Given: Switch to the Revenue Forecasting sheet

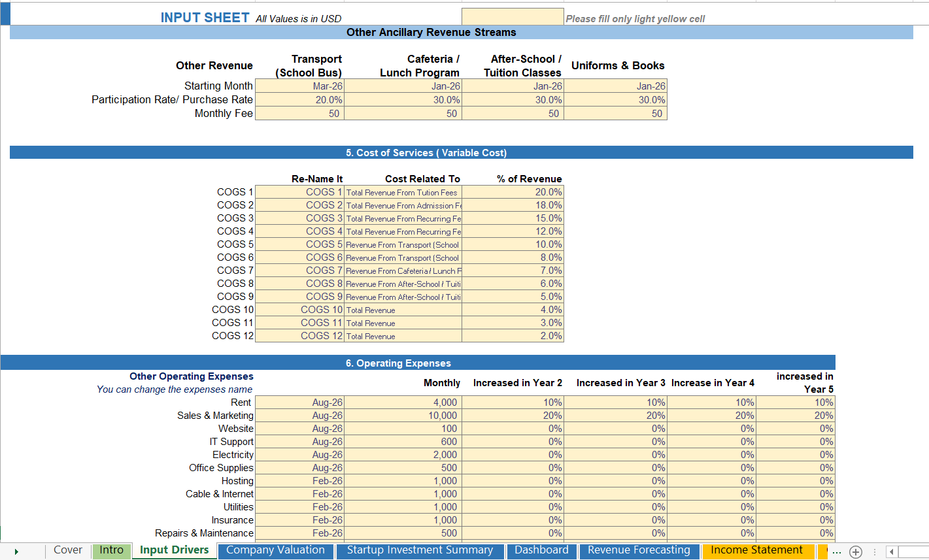Looking at the screenshot, I should coord(638,551).
